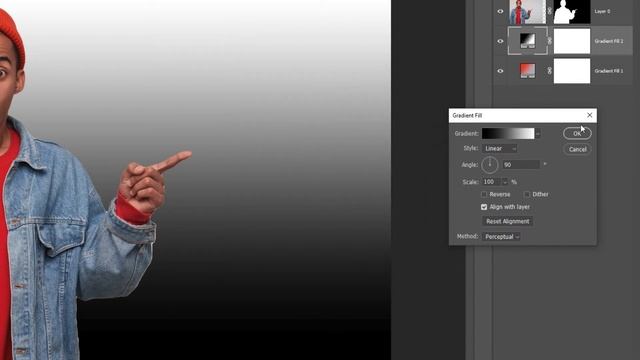This screenshot has height=360, width=640.
Task: Open the gradient editor from the gradient preview
Action: point(508,133)
